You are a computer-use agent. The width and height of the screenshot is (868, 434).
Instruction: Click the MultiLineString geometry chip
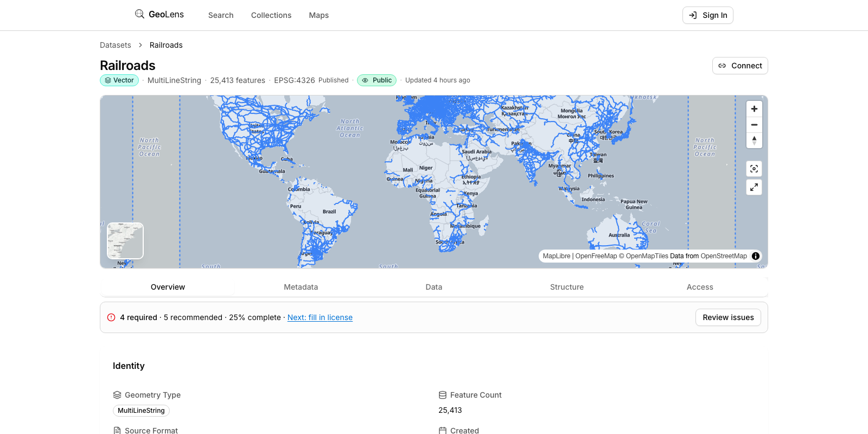pyautogui.click(x=141, y=411)
